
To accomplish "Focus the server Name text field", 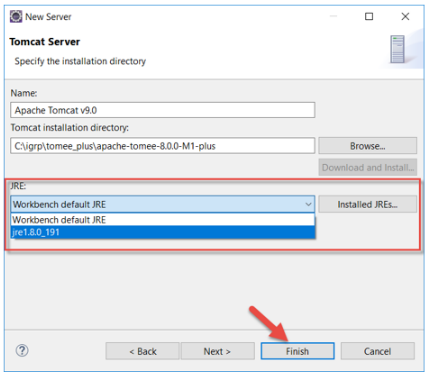I will (163, 110).
